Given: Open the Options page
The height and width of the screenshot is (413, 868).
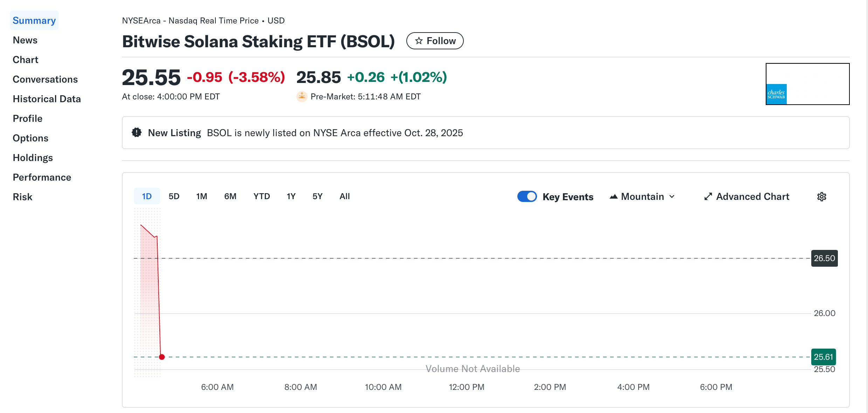Looking at the screenshot, I should [x=30, y=138].
